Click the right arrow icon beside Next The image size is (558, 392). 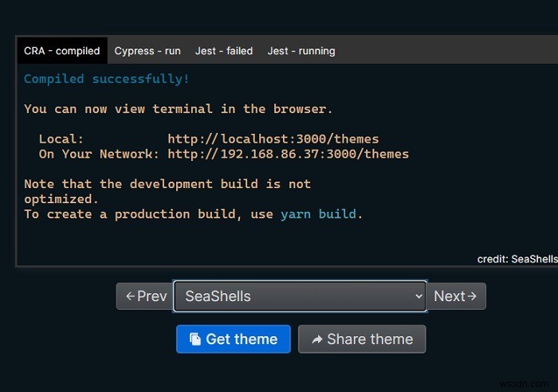click(472, 296)
